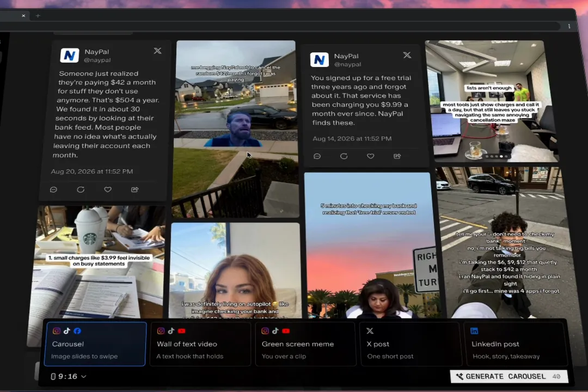The image size is (588, 392).
Task: Click the YouTube icon on the Wall of text video card
Action: (182, 331)
